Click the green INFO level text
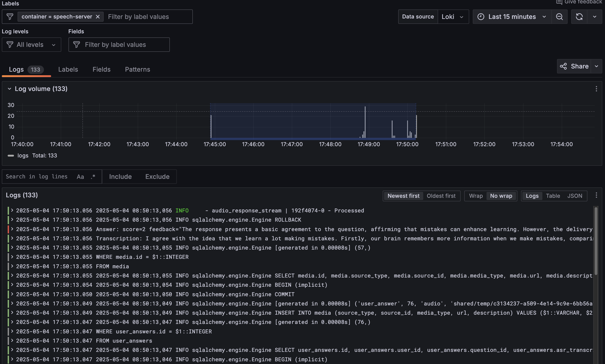Viewport: 605px width, 364px height. [x=182, y=210]
